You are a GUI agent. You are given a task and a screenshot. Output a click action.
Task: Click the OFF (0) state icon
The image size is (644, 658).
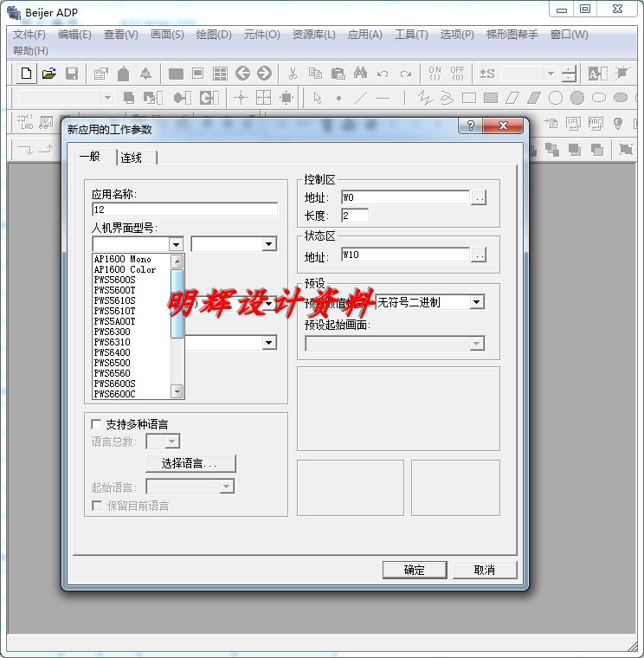point(457,74)
